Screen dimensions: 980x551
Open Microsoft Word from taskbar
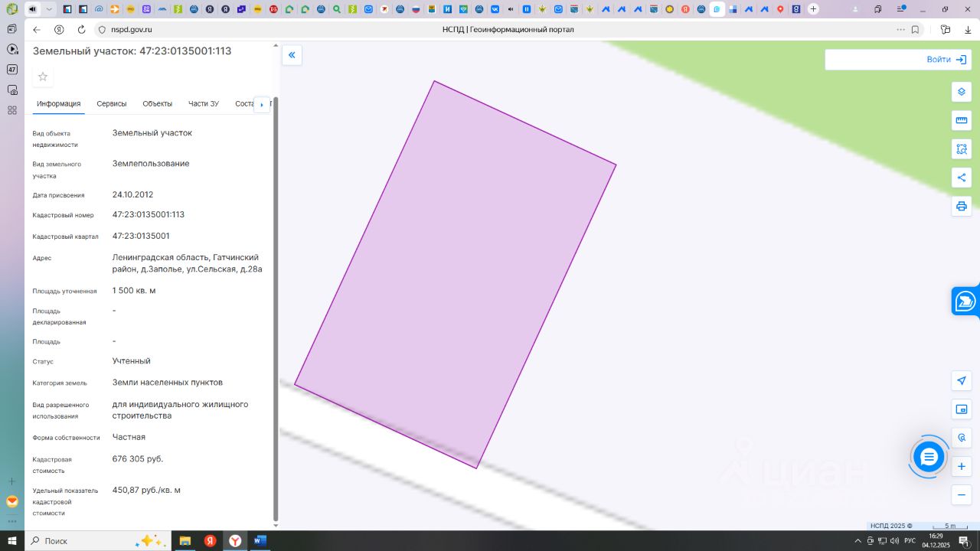260,541
